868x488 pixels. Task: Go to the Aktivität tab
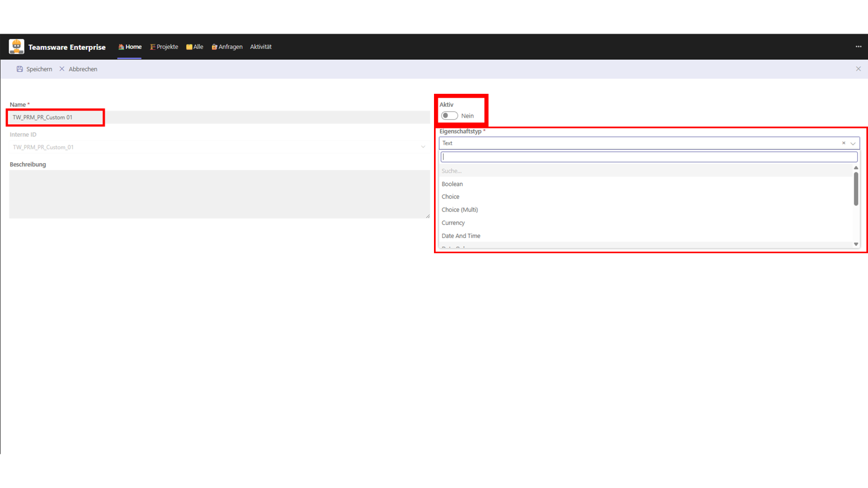pyautogui.click(x=260, y=47)
